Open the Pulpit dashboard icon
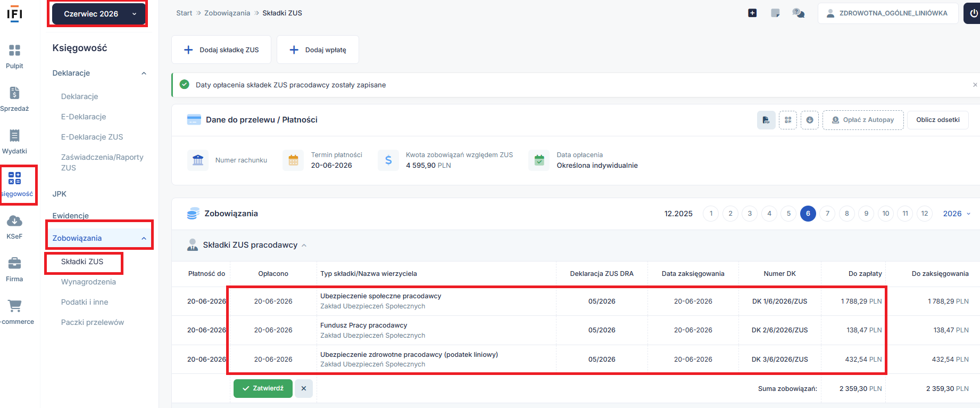 click(x=14, y=51)
